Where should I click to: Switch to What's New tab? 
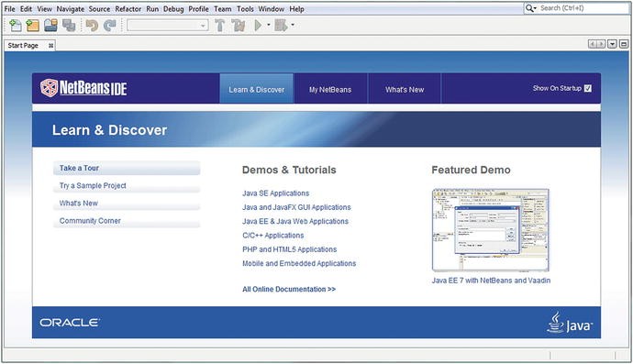point(405,88)
